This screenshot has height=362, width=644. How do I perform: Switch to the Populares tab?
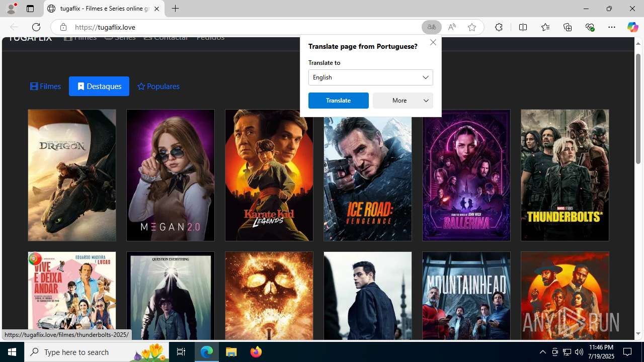click(x=158, y=86)
